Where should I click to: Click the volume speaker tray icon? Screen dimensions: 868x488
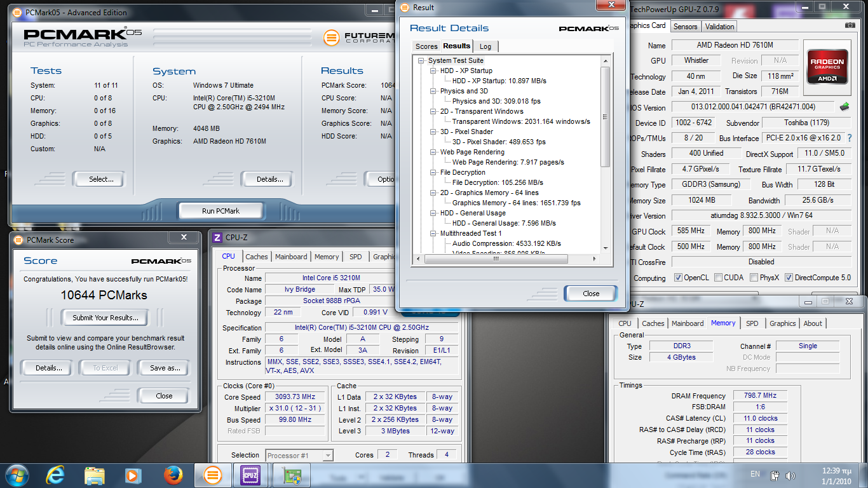tap(790, 475)
